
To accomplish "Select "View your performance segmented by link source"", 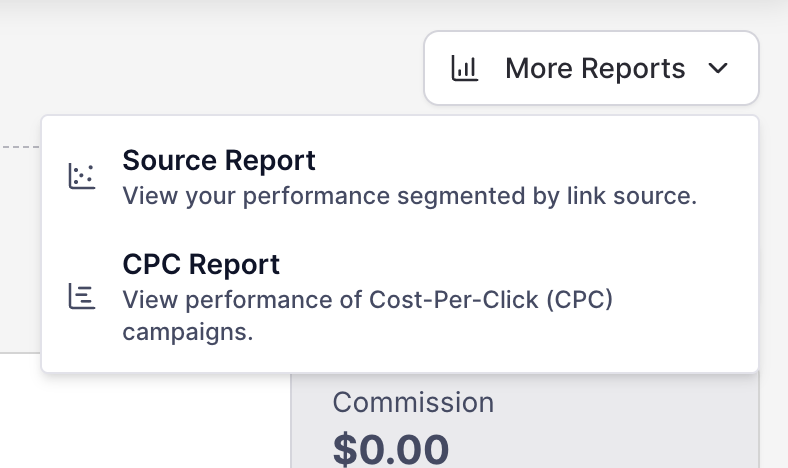I will tap(409, 196).
